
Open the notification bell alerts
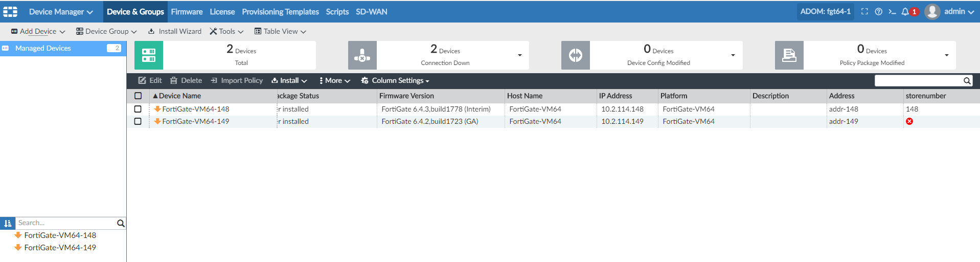(x=905, y=11)
